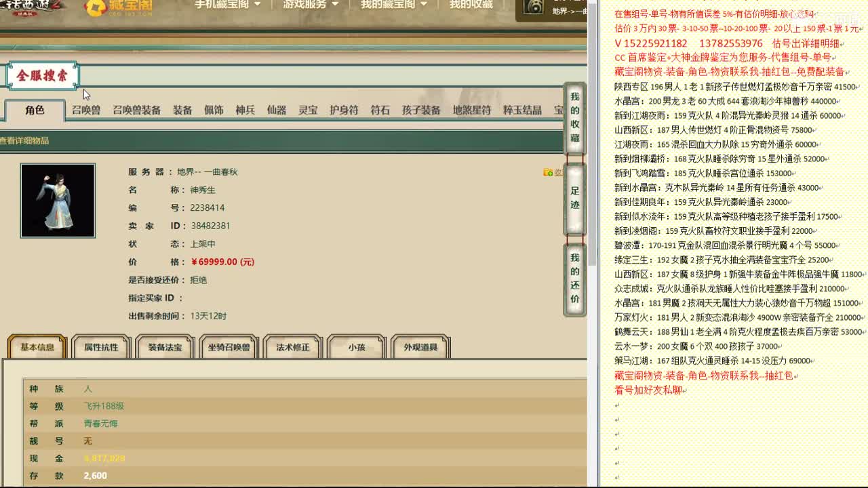The width and height of the screenshot is (868, 488).
Task: Click the seller ID 38482381
Action: (x=210, y=226)
